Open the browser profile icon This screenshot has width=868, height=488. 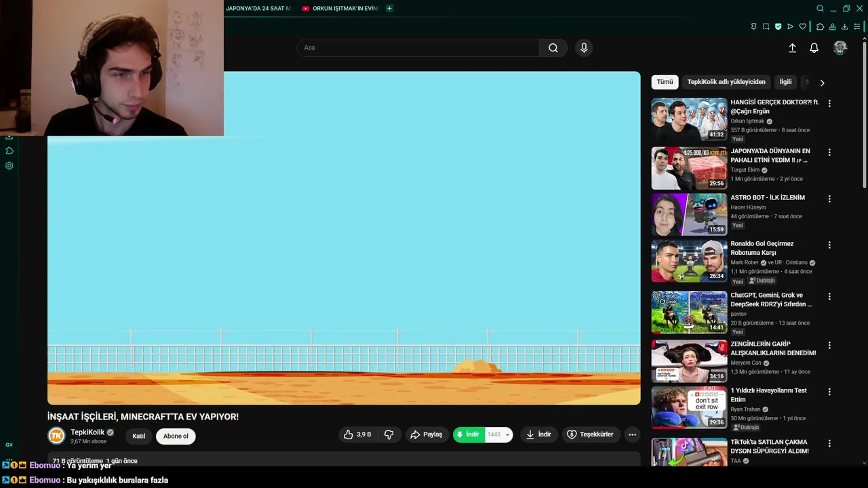click(x=832, y=26)
